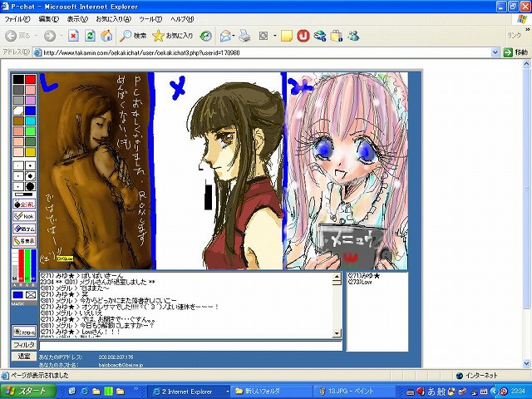This screenshot has width=532, height=399.
Task: Expand the Forward button history dropdown arrow
Action: (x=61, y=36)
